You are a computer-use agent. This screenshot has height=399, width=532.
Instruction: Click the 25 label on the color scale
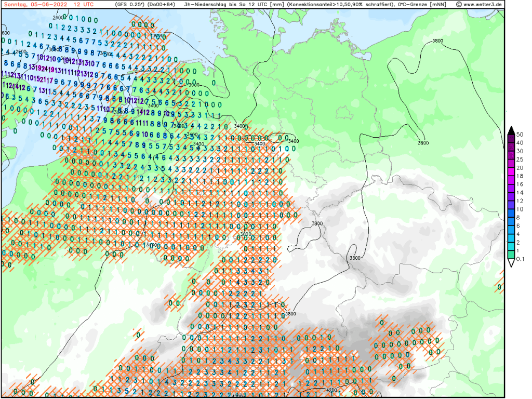[x=520, y=159]
